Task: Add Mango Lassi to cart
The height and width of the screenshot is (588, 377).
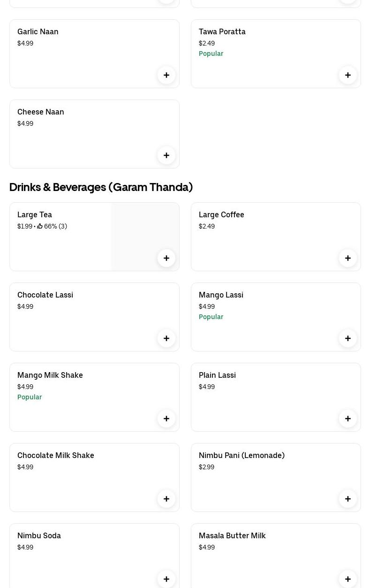Action: click(348, 338)
